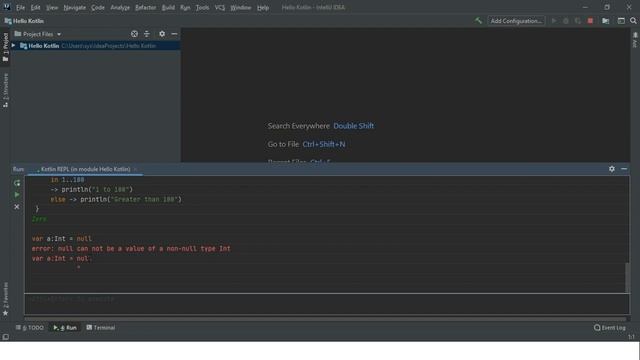
Task: Open the Add Configuration dropdown
Action: 516,21
